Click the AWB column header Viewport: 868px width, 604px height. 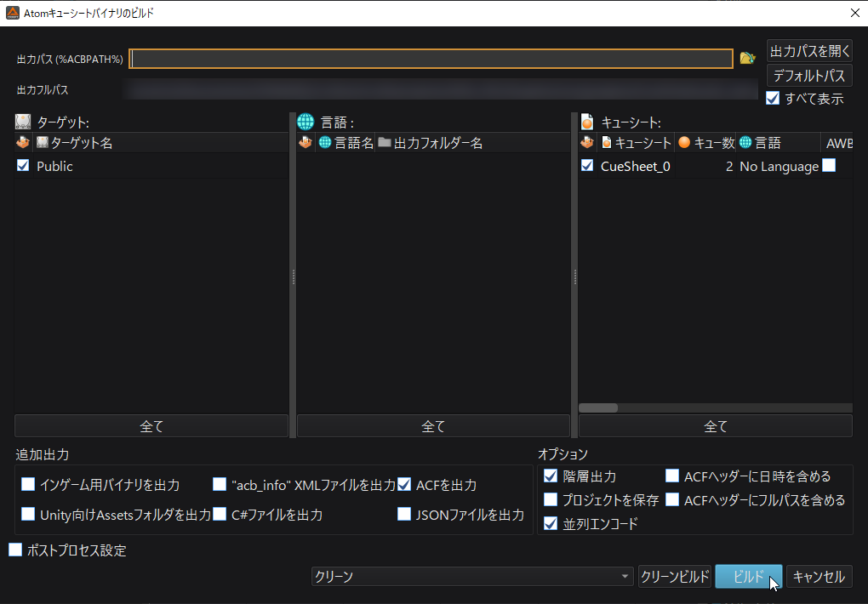(838, 143)
